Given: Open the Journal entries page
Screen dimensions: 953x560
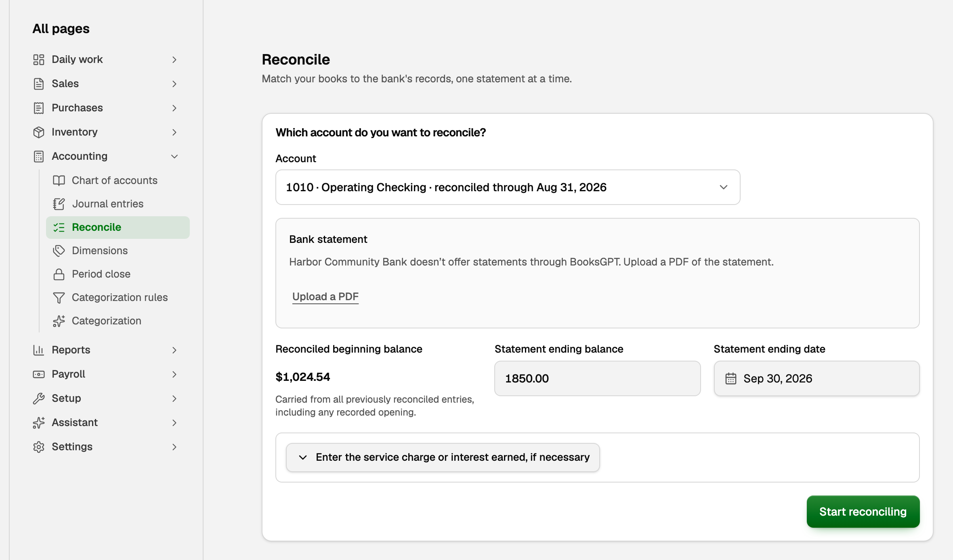Looking at the screenshot, I should pos(118,204).
